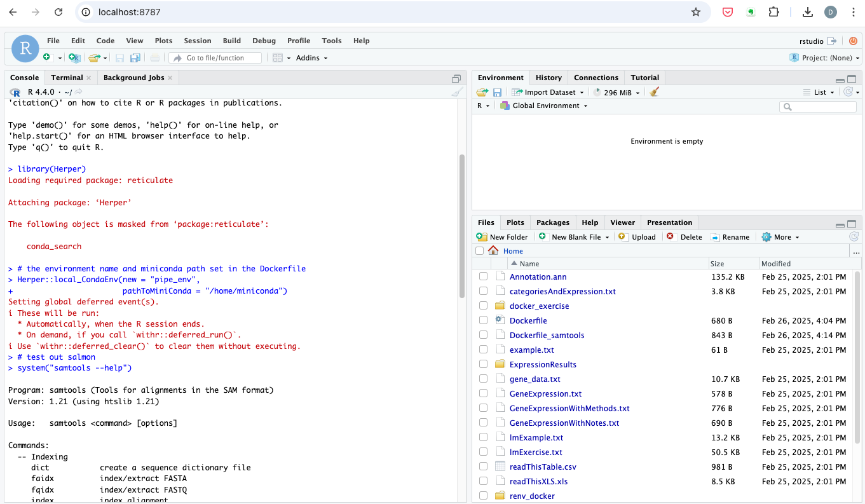Clear the console with the broom icon
Screen dimensions: 865x504
(457, 92)
